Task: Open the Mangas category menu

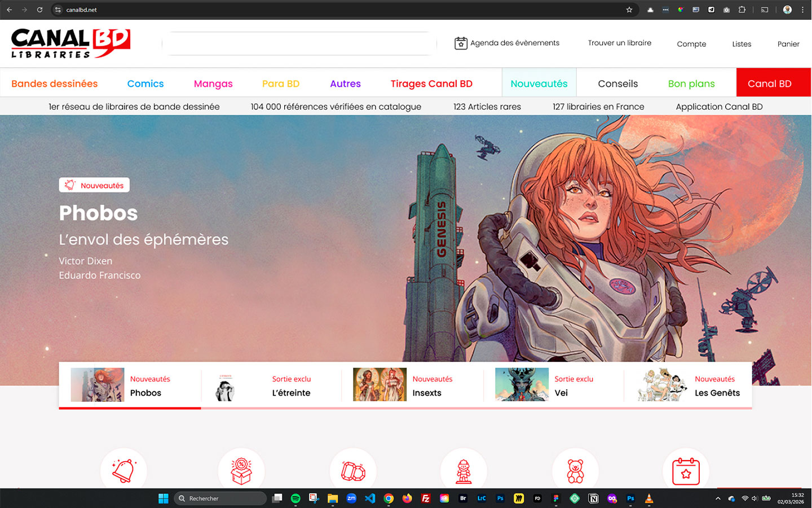Action: [x=213, y=84]
